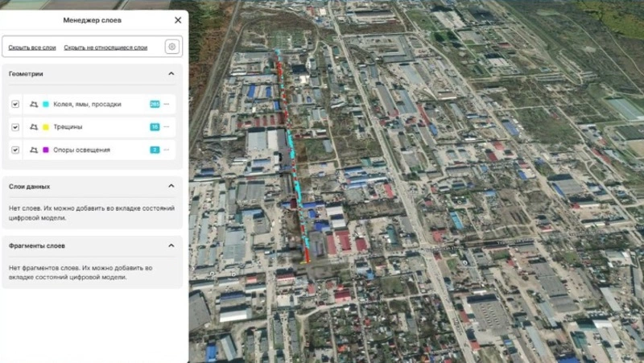
Task: Click the Фрагменты слоев section heading
Action: [36, 246]
